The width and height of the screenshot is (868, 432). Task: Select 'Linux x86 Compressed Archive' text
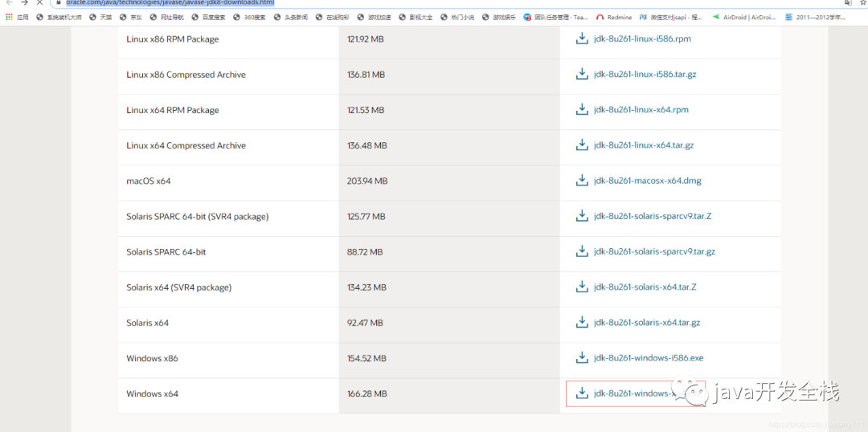[x=186, y=74]
